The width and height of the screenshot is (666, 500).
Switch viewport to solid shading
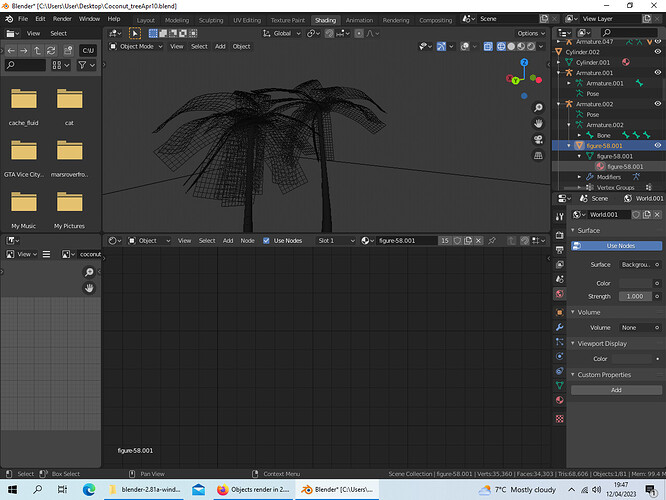click(x=511, y=46)
